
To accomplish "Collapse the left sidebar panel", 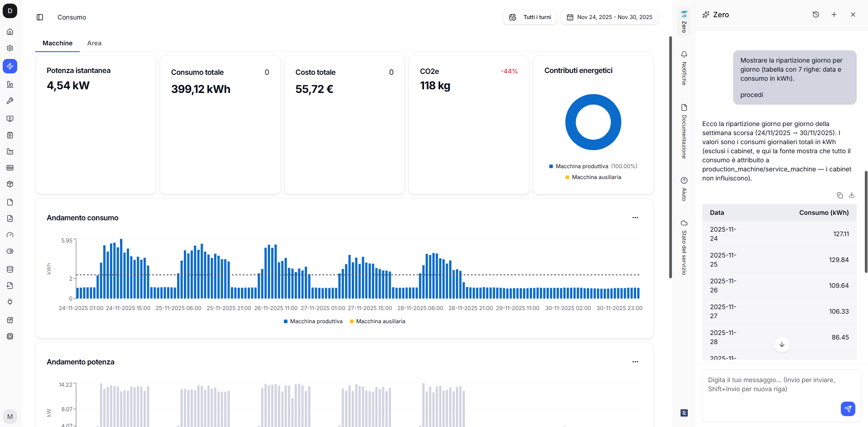I will [40, 17].
